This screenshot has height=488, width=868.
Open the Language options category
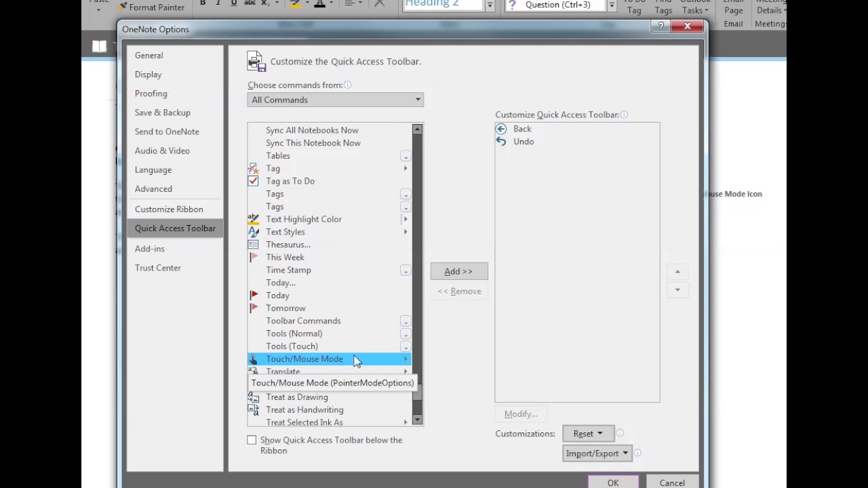coord(175,170)
